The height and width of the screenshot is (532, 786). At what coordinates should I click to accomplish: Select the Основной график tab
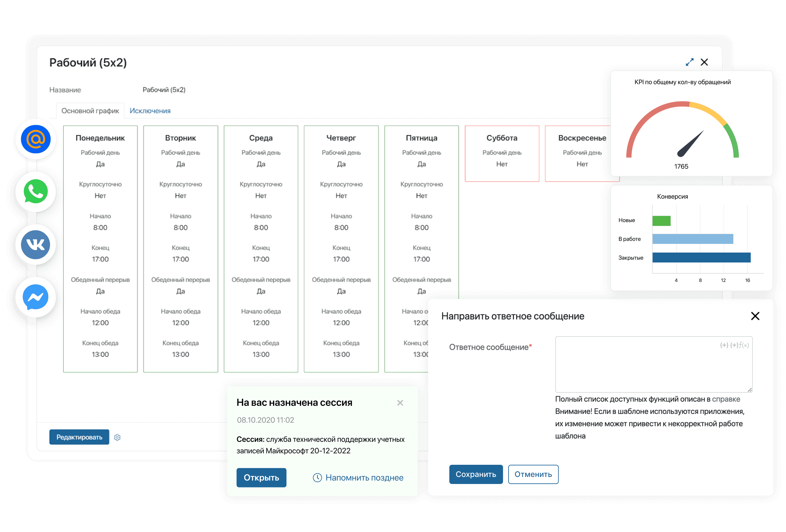(x=90, y=111)
